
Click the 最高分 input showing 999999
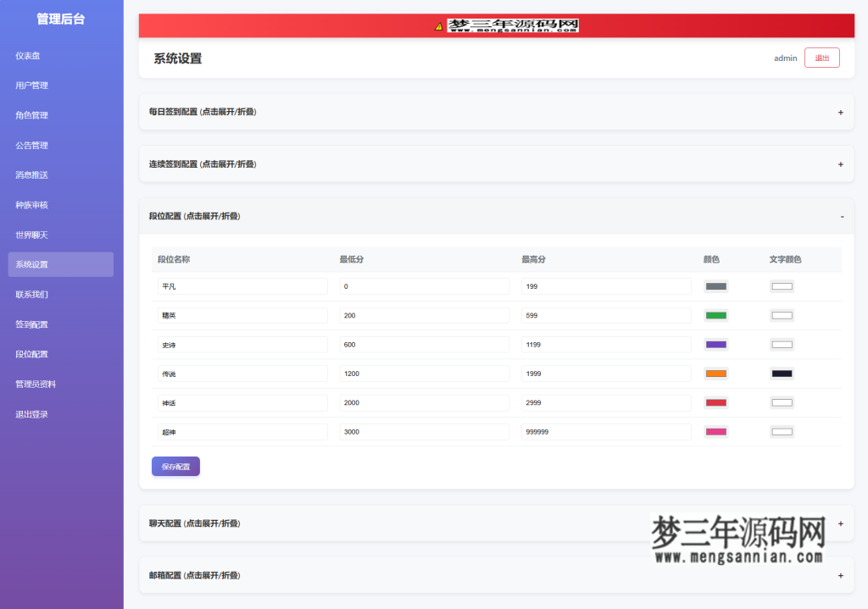[x=605, y=431]
